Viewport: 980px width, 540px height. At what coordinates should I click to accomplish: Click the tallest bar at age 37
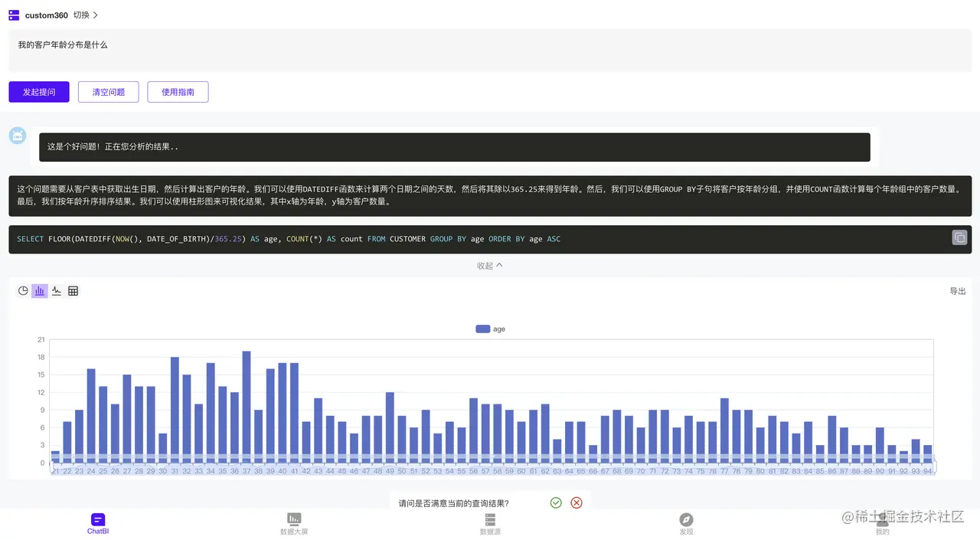[x=247, y=407]
